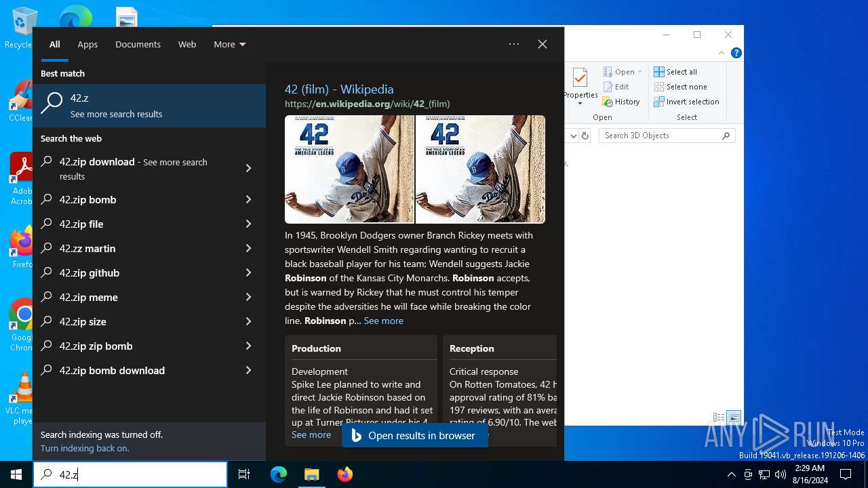
Task: Click the network icon in the system tray
Action: click(764, 474)
